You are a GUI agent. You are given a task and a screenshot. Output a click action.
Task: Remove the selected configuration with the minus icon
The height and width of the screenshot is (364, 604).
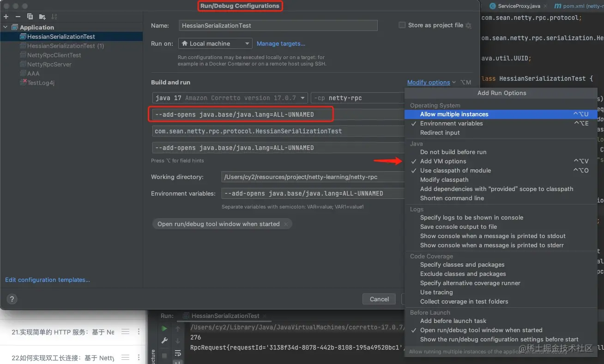pos(18,17)
